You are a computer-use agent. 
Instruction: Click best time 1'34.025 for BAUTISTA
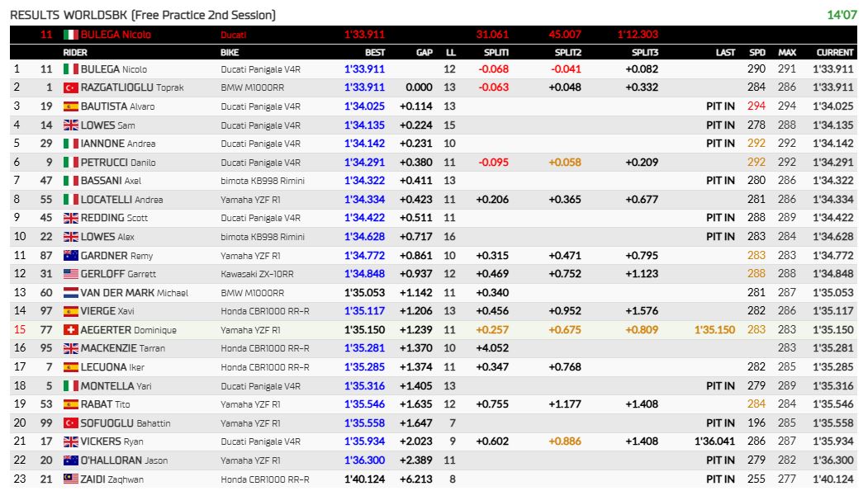(364, 106)
